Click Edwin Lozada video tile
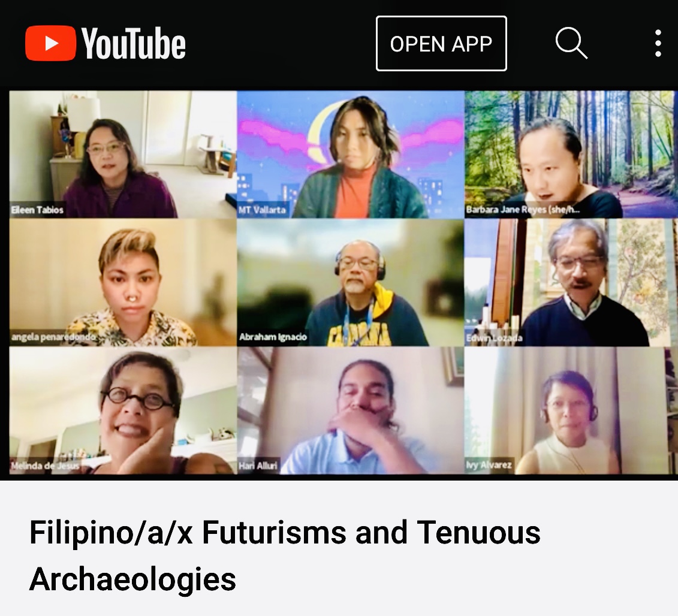Screen dimensions: 678x616 571,282
